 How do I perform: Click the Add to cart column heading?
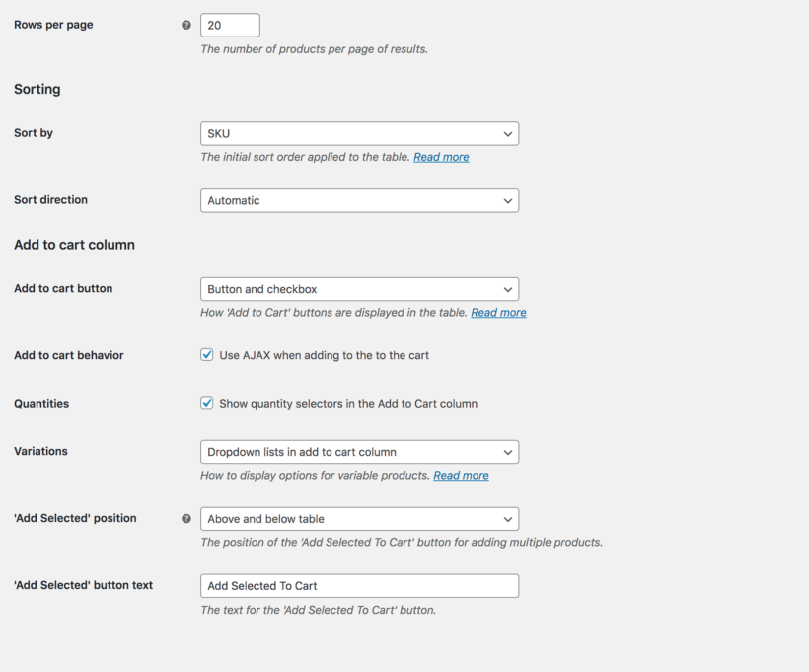74,244
